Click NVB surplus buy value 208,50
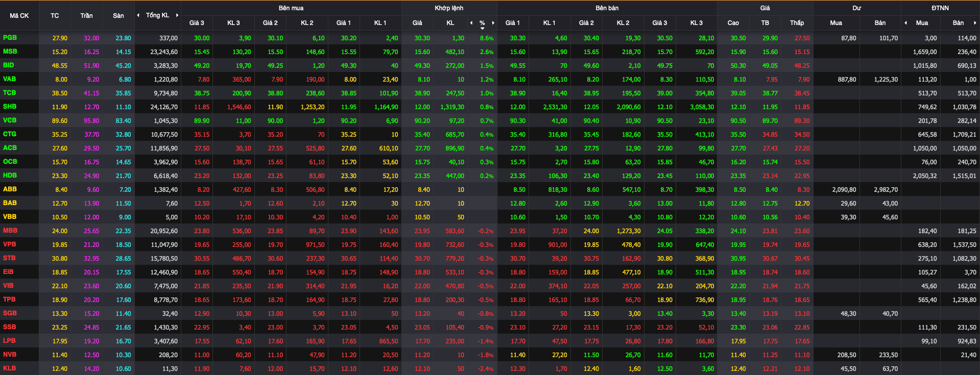 tap(846, 355)
